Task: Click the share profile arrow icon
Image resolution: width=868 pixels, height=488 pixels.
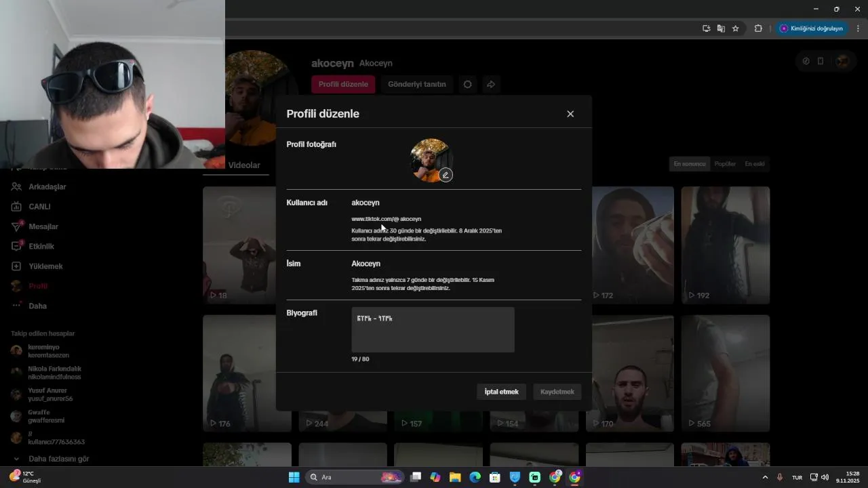Action: [x=491, y=84]
